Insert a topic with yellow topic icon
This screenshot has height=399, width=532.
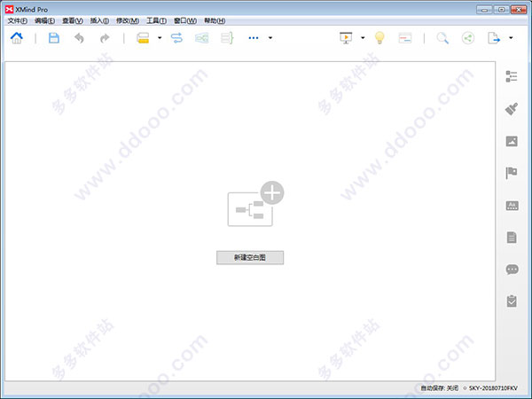pos(143,38)
